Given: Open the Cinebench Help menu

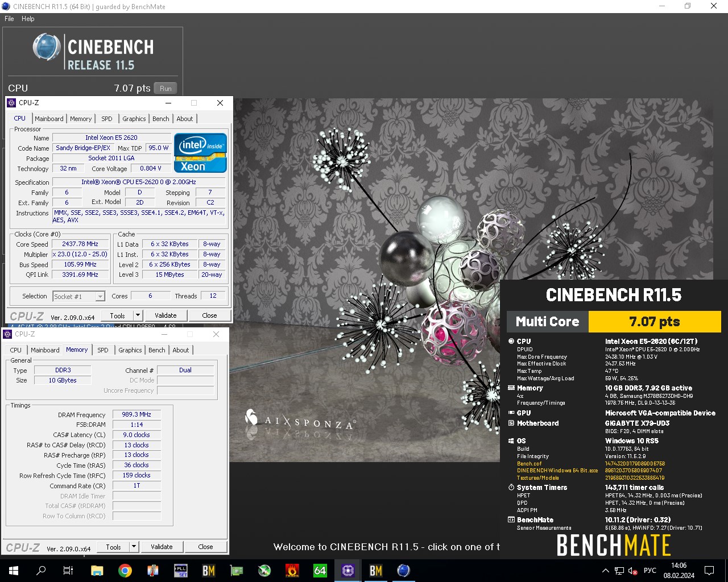Looking at the screenshot, I should (28, 19).
